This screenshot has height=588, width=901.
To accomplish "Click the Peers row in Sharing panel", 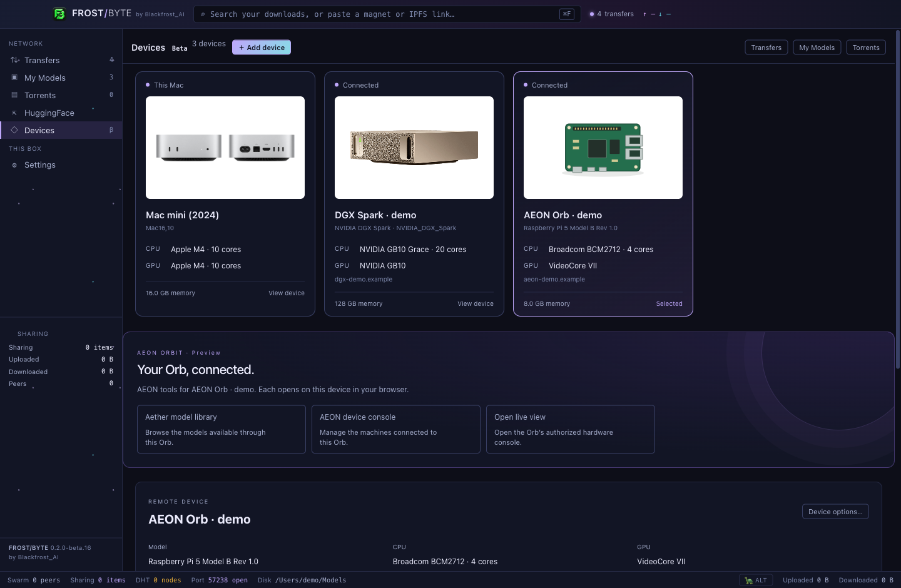I will [61, 383].
